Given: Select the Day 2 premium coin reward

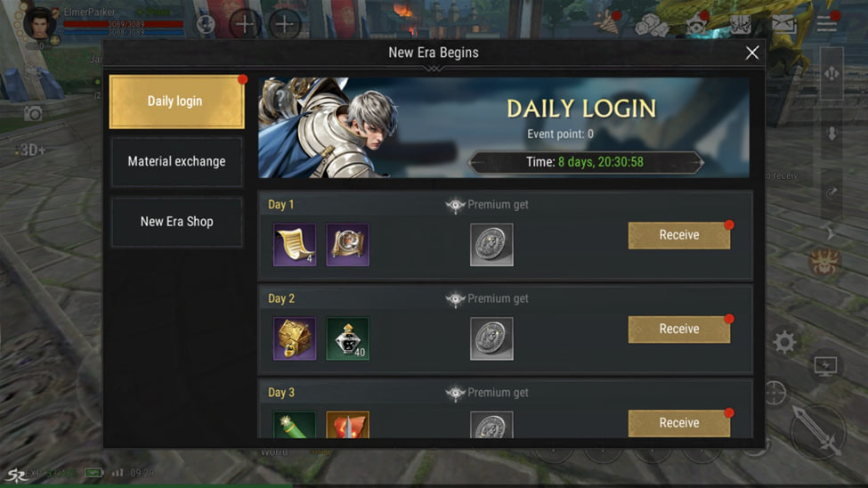Looking at the screenshot, I should 491,338.
